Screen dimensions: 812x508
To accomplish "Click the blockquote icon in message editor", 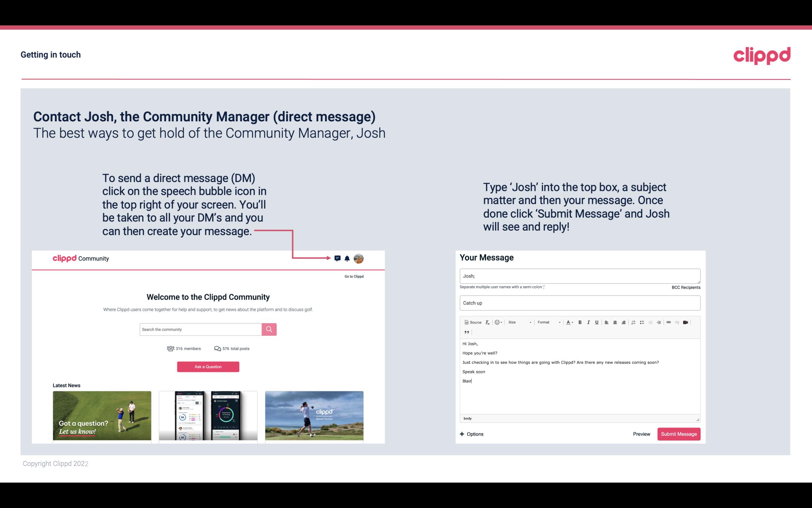I will [x=465, y=332].
